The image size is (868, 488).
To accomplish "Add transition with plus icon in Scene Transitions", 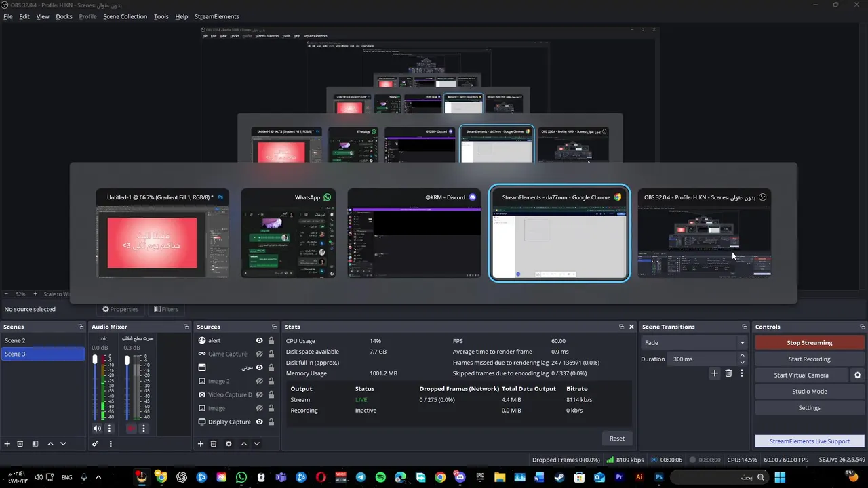I will tap(715, 373).
